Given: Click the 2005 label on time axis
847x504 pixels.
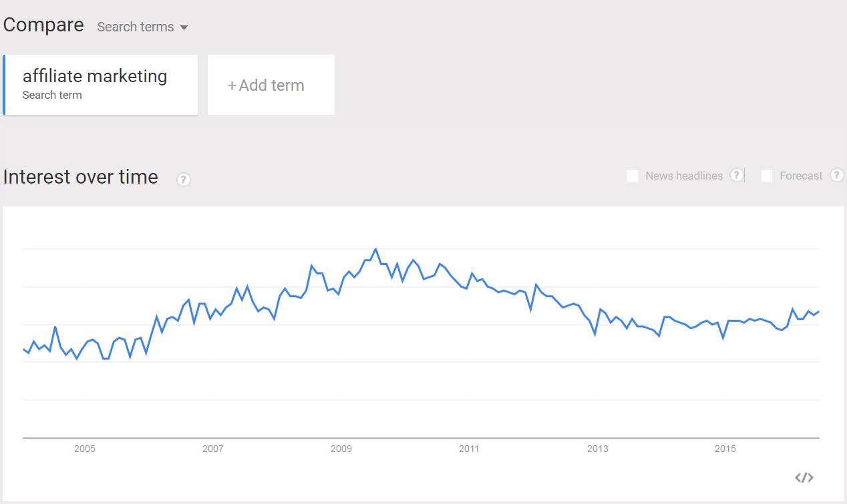Looking at the screenshot, I should (85, 449).
